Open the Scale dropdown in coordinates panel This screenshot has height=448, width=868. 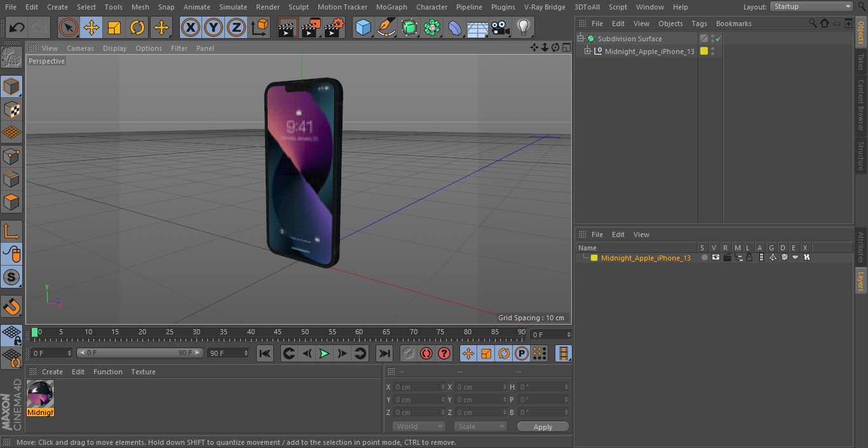[480, 426]
